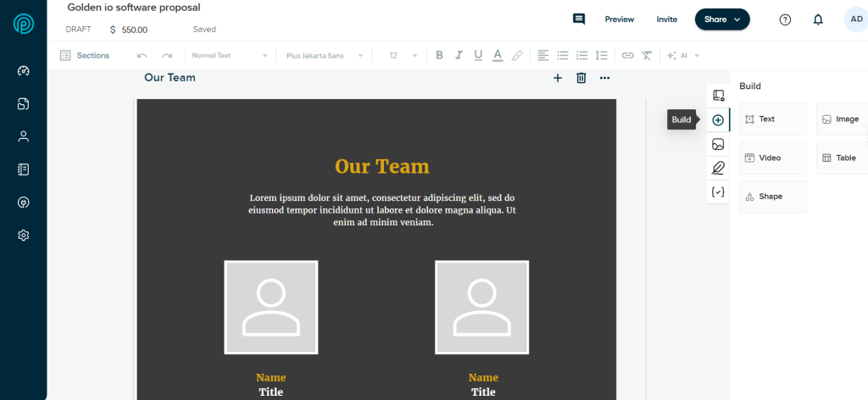Click the redo arrow
Viewport: 868px width, 400px height.
tap(167, 55)
